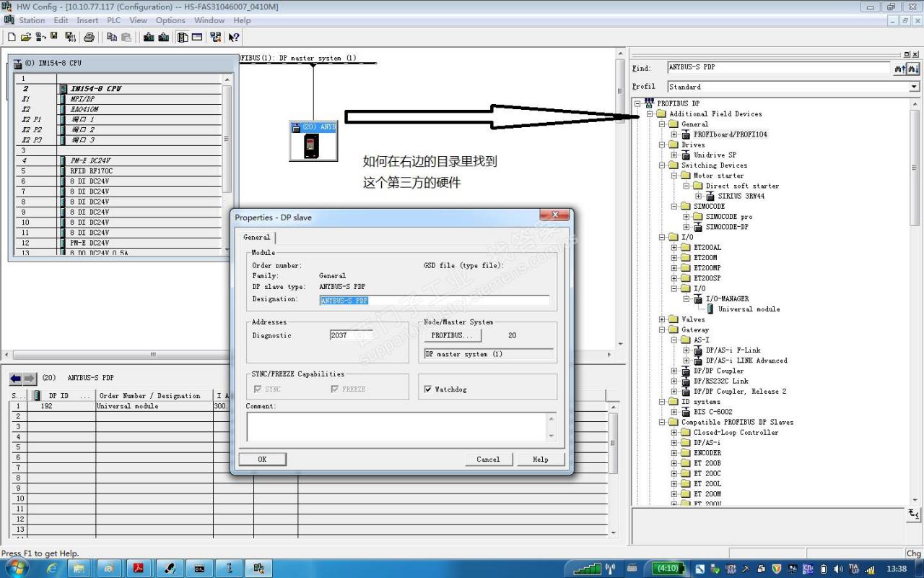924x578 pixels.
Task: Toggle the Watchdog checkbox
Action: point(429,389)
